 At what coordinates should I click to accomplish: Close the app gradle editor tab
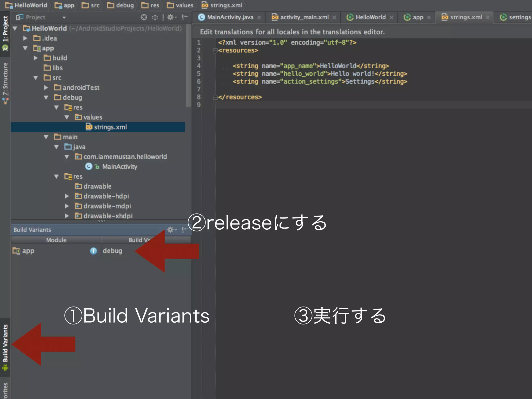(429, 17)
